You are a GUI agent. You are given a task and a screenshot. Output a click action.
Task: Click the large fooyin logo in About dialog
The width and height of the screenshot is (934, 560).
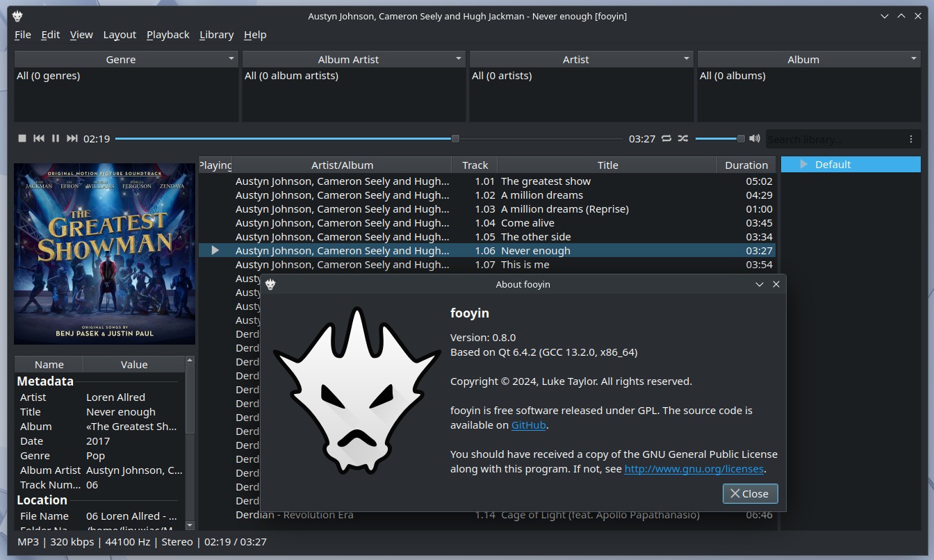coord(357,391)
